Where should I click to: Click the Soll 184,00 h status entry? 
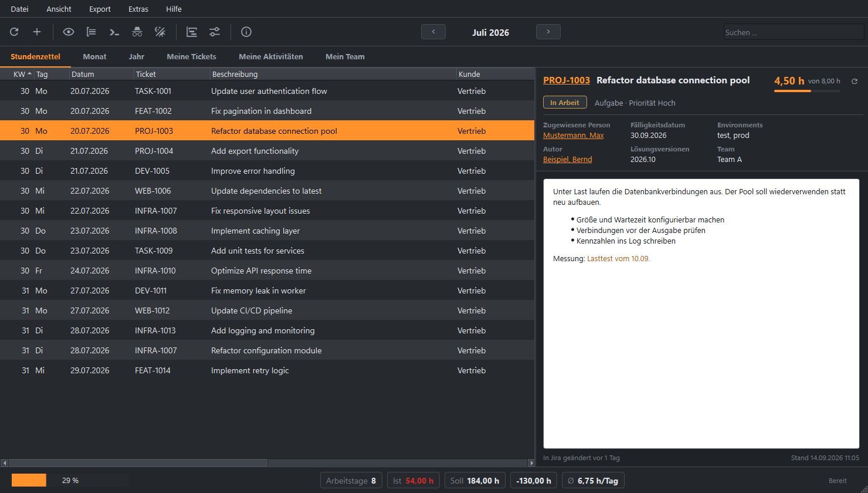475,481
